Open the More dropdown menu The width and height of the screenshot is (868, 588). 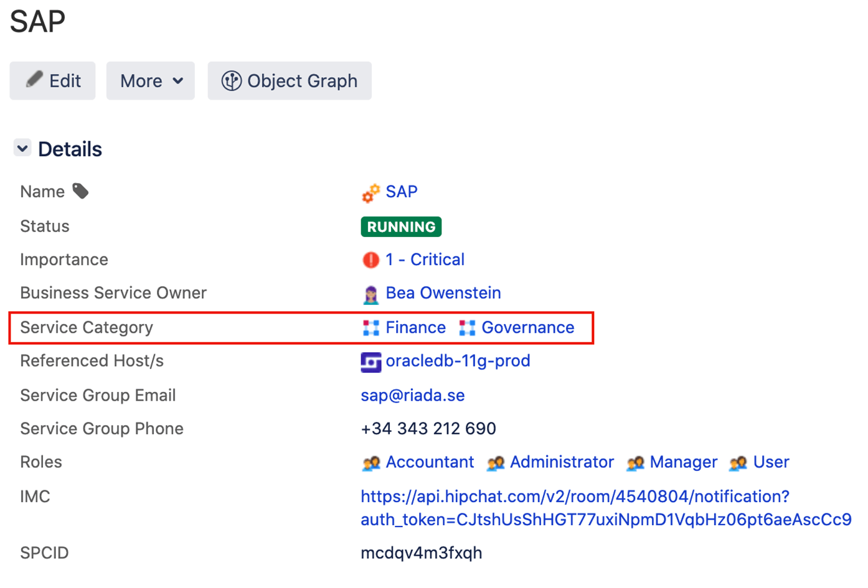click(x=149, y=81)
